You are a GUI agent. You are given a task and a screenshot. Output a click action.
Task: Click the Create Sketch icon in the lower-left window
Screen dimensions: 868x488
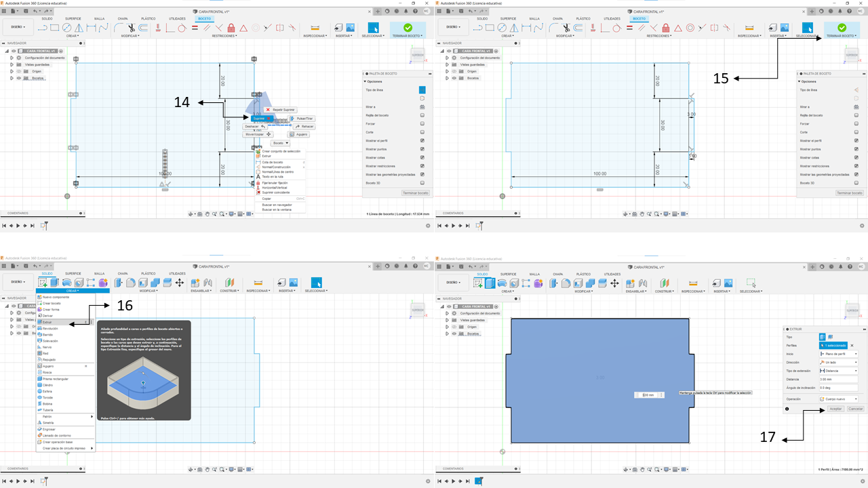[43, 283]
